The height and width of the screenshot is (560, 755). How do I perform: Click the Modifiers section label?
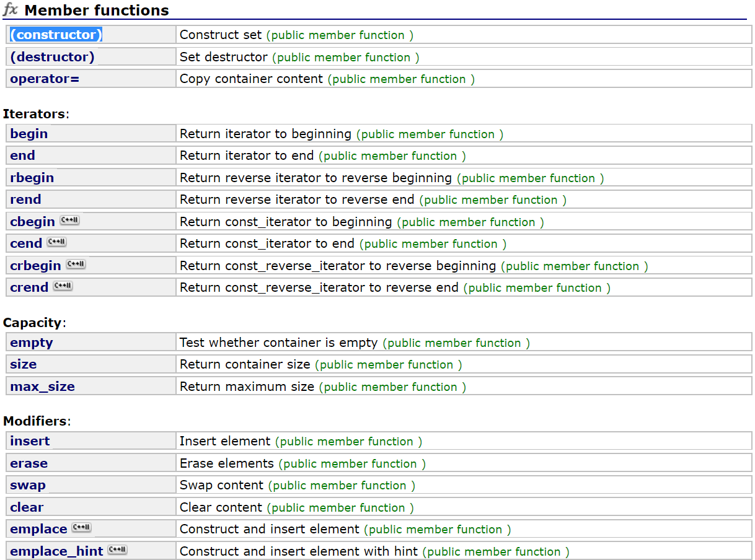pyautogui.click(x=35, y=421)
